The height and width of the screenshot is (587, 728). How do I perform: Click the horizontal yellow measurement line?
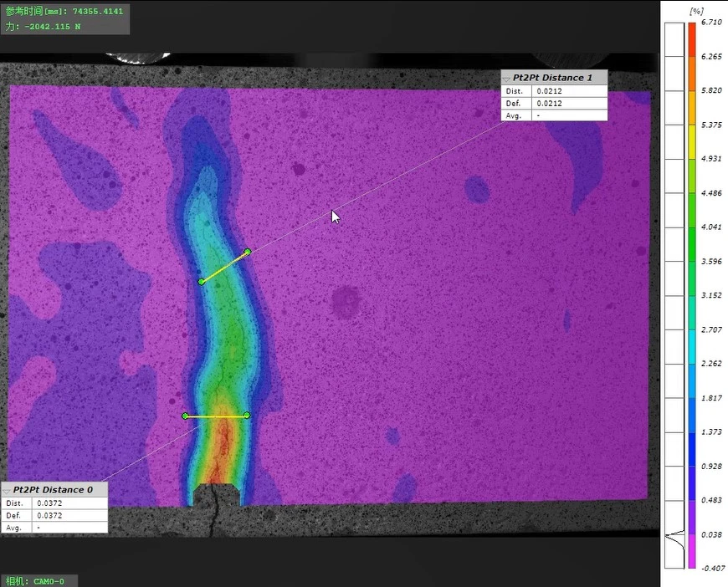(216, 416)
